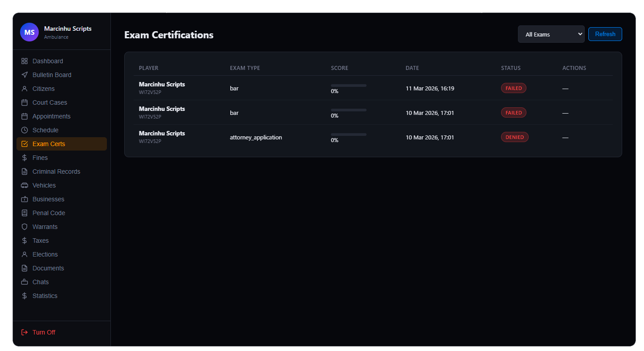Click the Bulletin Board paper plane icon
This screenshot has height=351, width=644.
tap(24, 75)
